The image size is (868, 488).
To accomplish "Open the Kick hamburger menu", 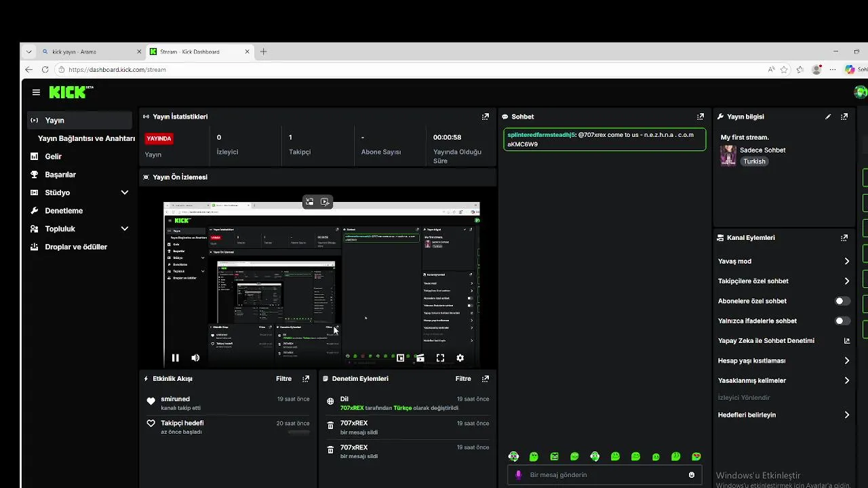I will [36, 92].
